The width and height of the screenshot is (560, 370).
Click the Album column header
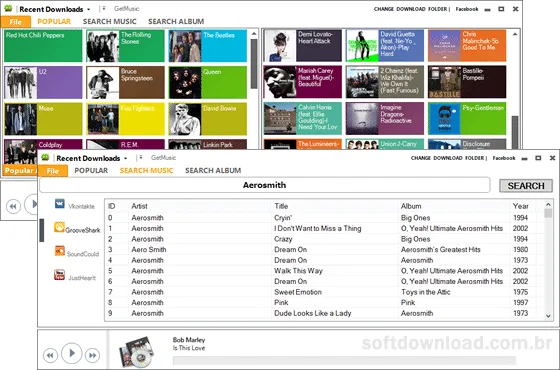pos(454,206)
